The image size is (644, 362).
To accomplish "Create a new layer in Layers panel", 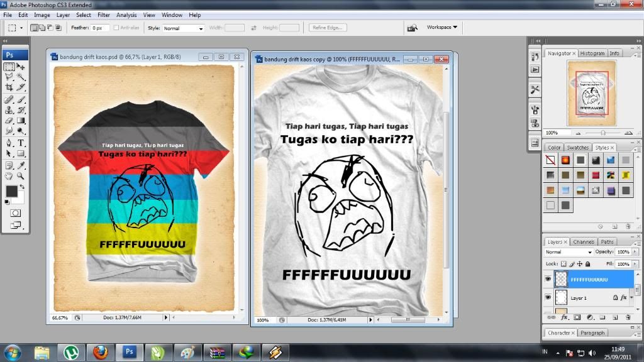I will coord(615,317).
